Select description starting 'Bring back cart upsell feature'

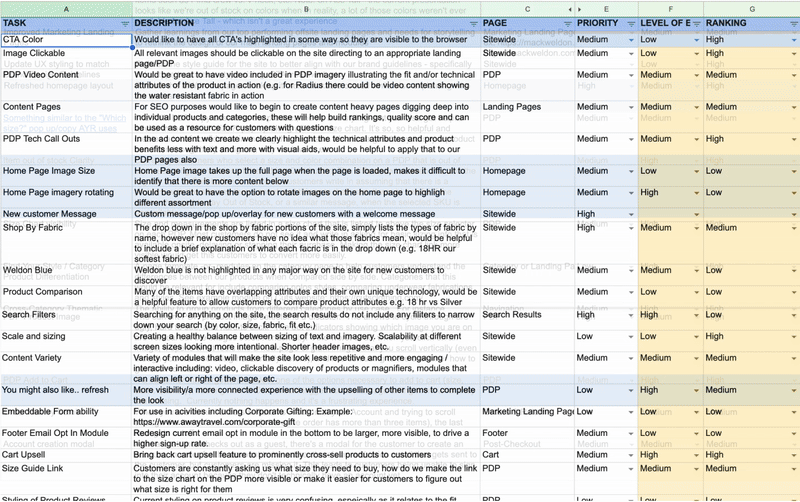pos(306,455)
